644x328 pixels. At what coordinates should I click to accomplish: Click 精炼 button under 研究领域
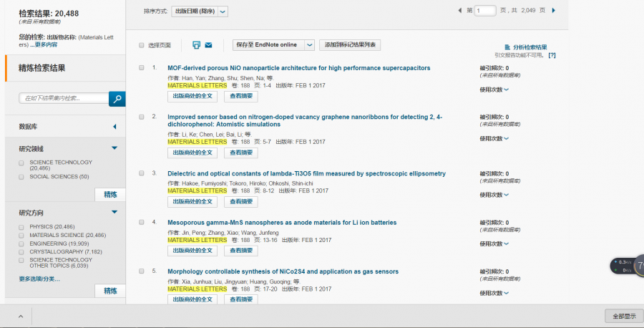pyautogui.click(x=110, y=194)
